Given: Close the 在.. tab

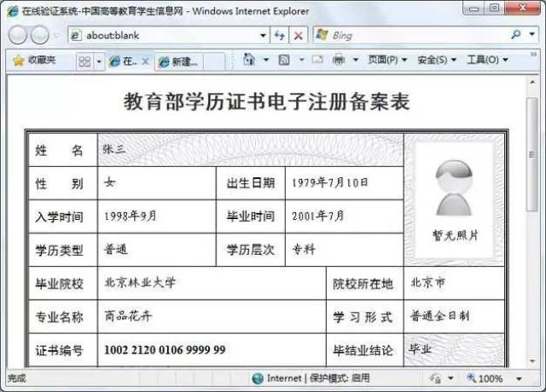Looking at the screenshot, I should (146, 61).
